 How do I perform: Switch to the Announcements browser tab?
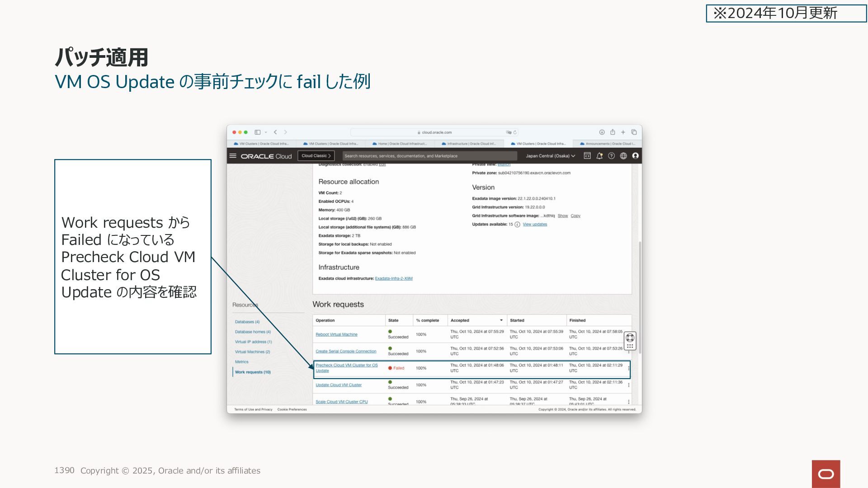coord(607,144)
